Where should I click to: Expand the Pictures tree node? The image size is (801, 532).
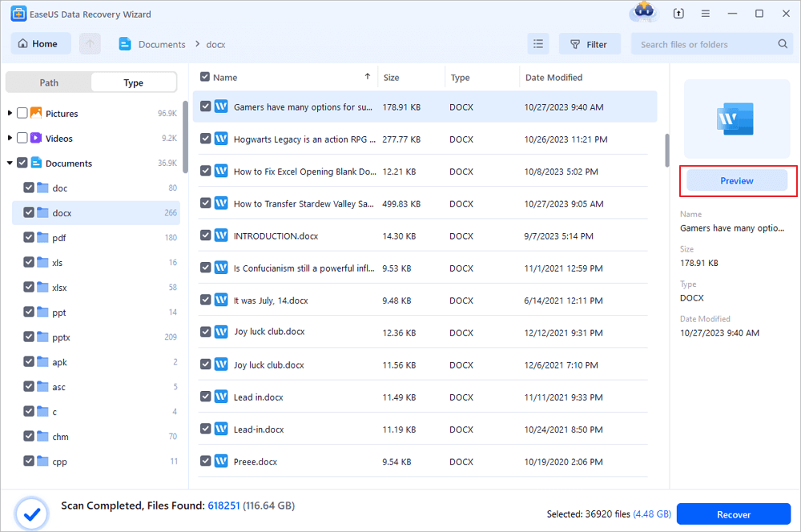10,113
